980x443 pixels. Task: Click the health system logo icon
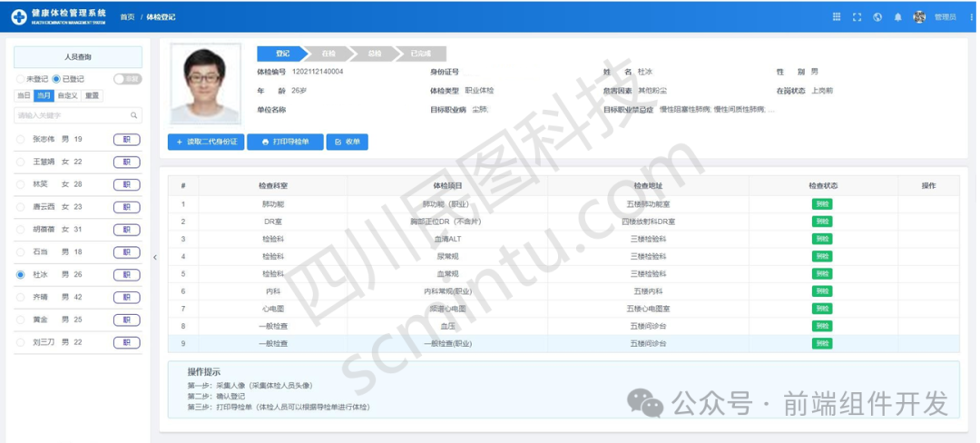19,17
